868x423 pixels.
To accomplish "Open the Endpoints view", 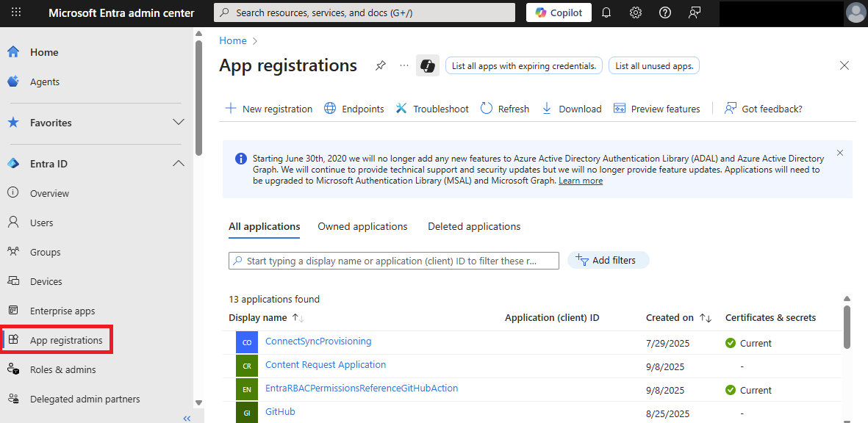I will [x=354, y=109].
